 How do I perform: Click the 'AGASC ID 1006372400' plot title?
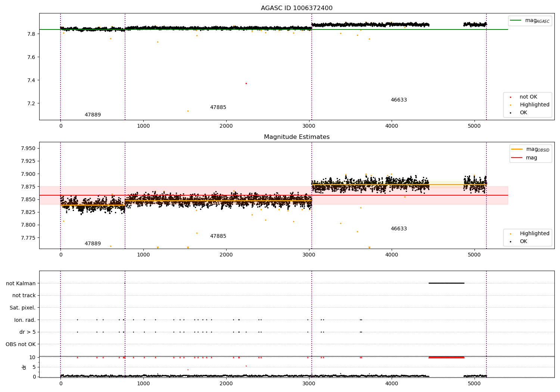tap(296, 8)
